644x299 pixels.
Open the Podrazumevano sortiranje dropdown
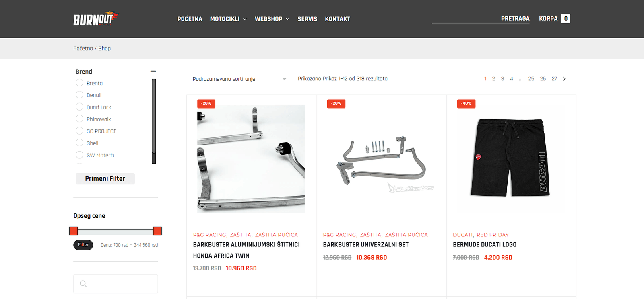[x=239, y=79]
